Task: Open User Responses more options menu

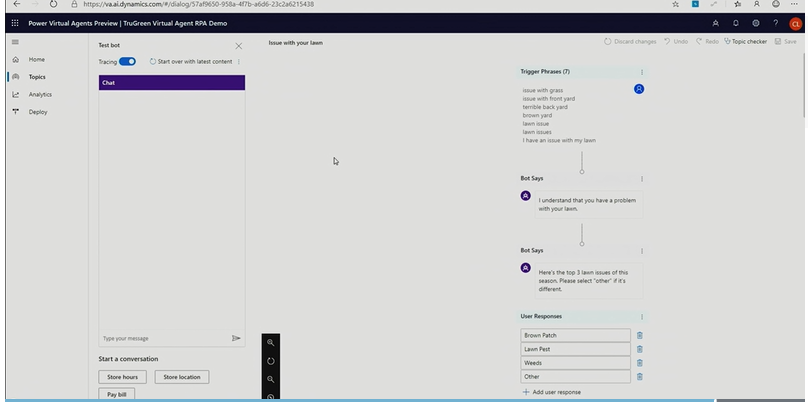Action: (x=641, y=317)
